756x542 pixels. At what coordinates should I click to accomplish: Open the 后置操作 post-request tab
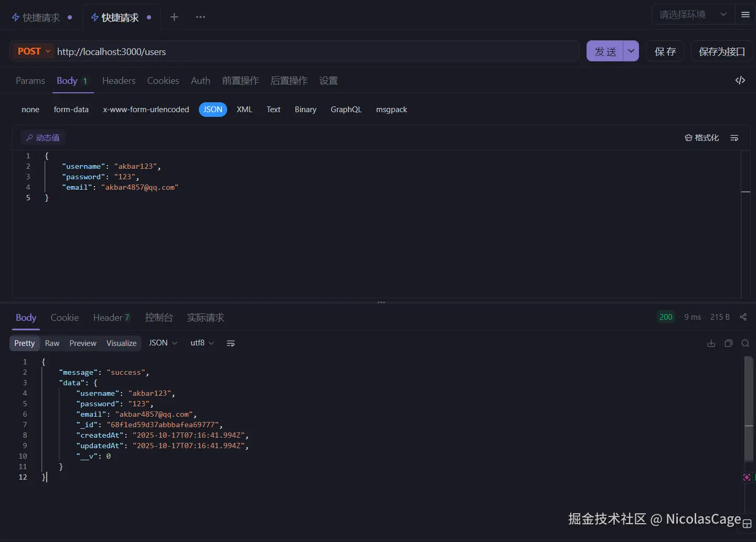point(289,81)
